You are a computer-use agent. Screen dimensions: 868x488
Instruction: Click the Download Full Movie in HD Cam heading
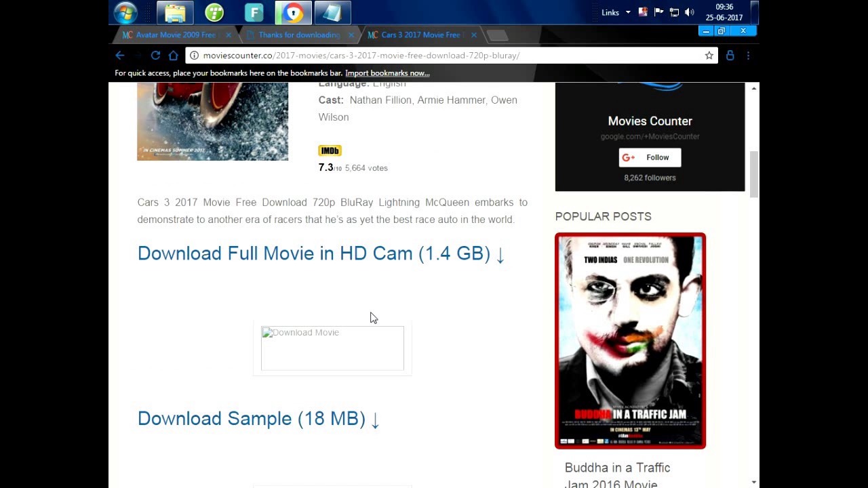coord(321,253)
